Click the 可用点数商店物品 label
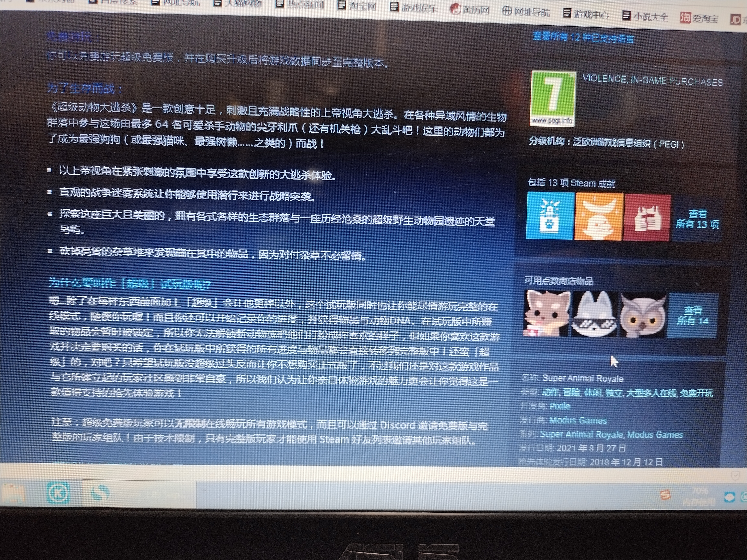Viewport: 747px width, 560px height. coord(559,281)
